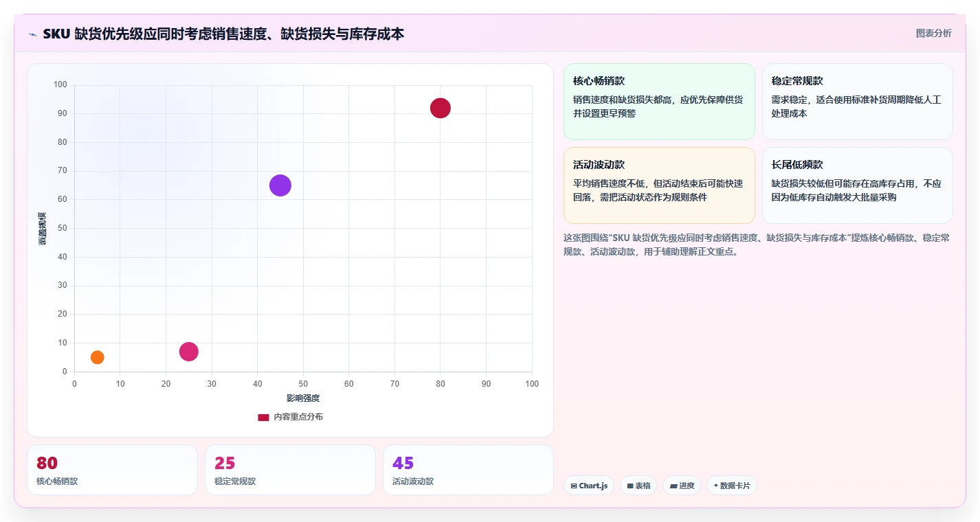
Task: Click the description under 活动波动款 heading
Action: [658, 190]
